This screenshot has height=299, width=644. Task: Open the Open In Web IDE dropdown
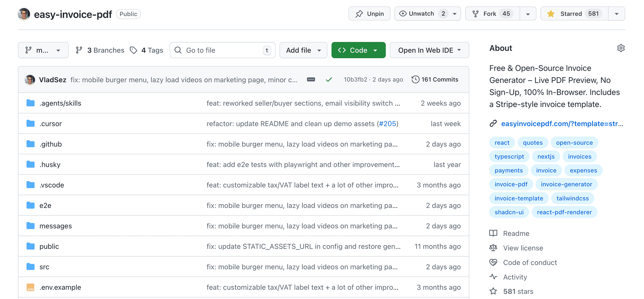(x=429, y=50)
